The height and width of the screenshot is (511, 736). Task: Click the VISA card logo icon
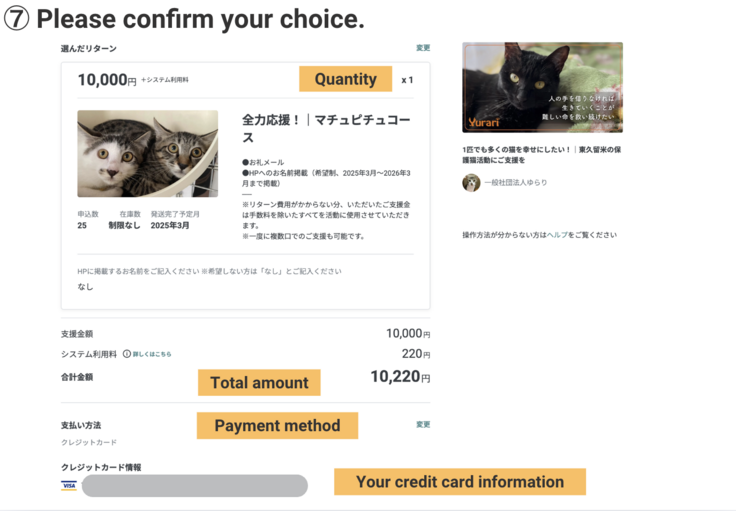(x=69, y=486)
